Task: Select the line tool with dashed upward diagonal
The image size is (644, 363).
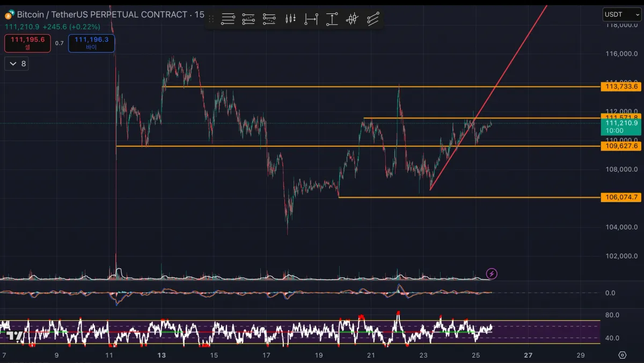Action: click(248, 19)
